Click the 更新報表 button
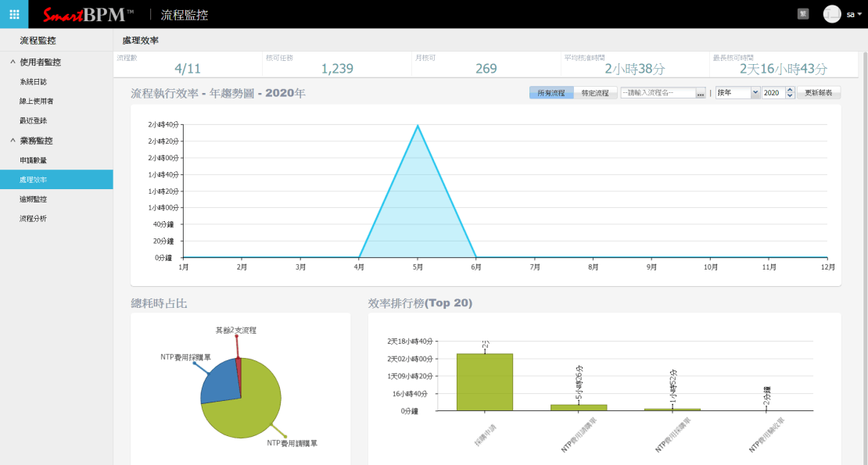Image resolution: width=868 pixels, height=465 pixels. (819, 93)
